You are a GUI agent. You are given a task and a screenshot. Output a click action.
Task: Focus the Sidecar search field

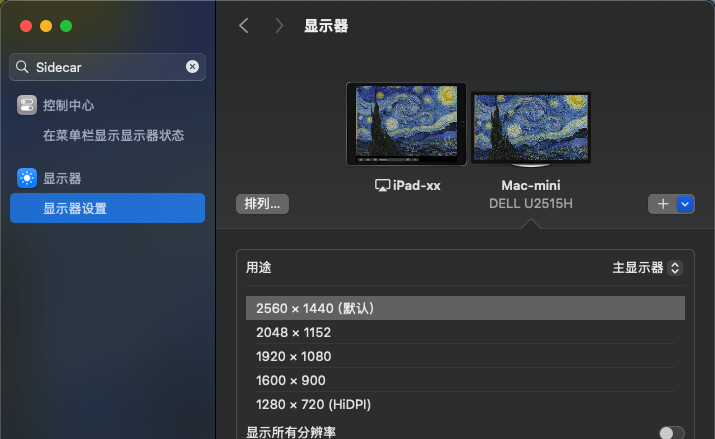pyautogui.click(x=107, y=67)
